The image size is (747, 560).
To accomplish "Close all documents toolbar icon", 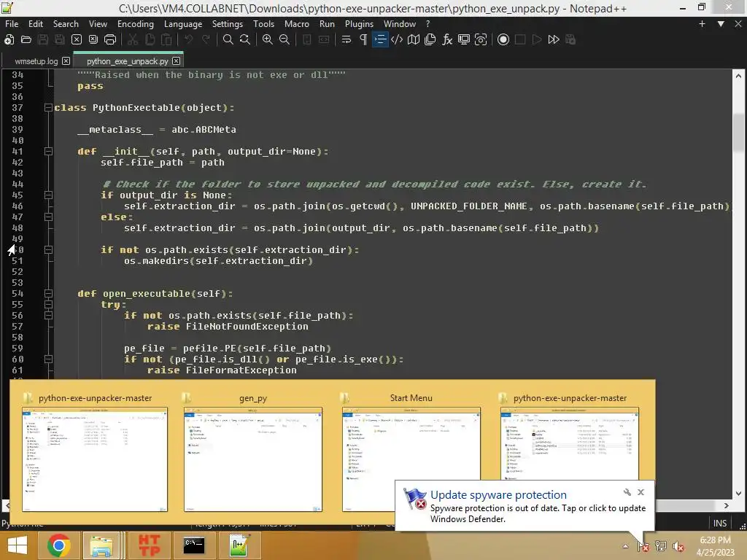I will 93,39.
